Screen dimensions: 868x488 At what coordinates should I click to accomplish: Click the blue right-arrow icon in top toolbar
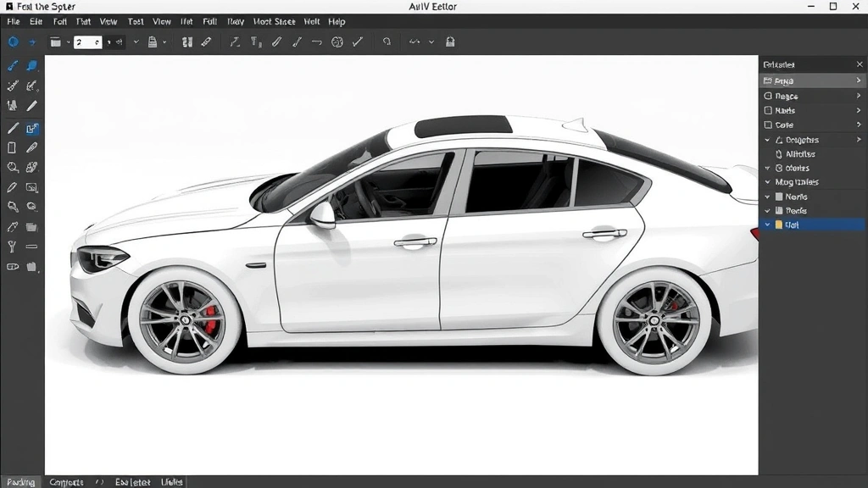click(x=33, y=42)
